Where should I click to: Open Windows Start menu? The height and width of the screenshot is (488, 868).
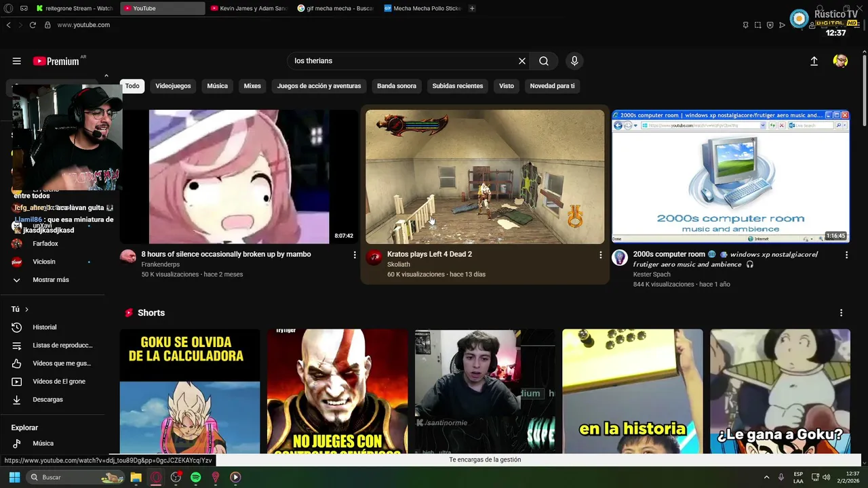coord(14,477)
